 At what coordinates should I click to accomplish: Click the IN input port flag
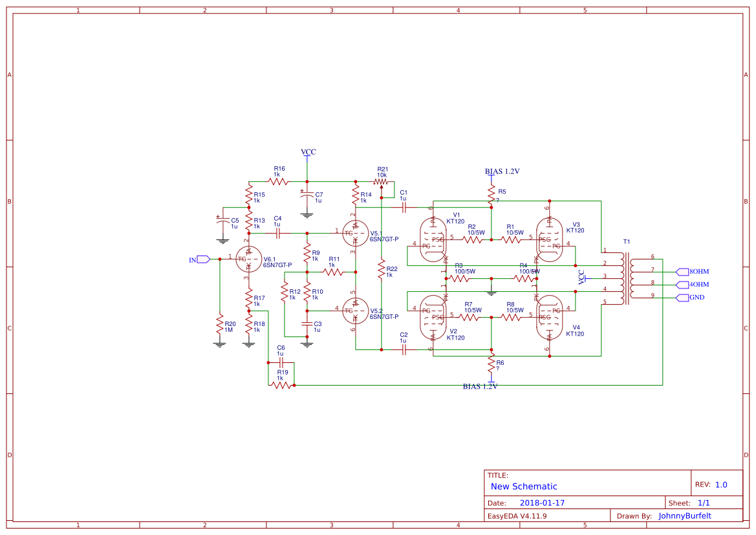click(203, 259)
